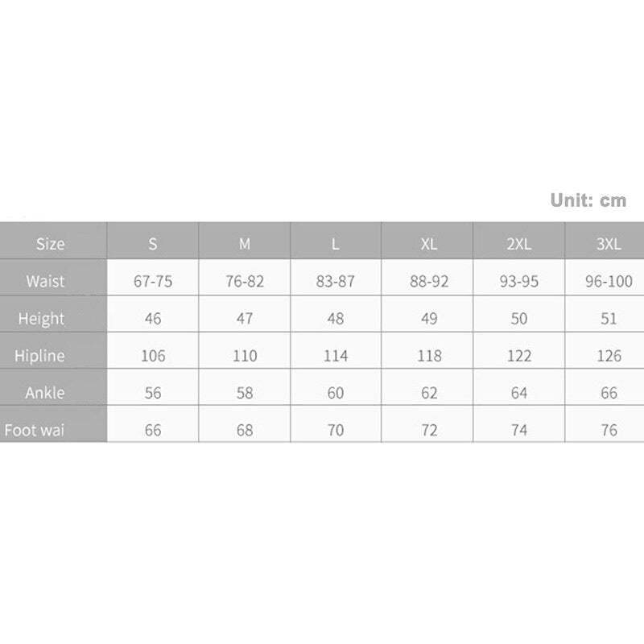Click hipline value 126 for size 3XL

(609, 356)
